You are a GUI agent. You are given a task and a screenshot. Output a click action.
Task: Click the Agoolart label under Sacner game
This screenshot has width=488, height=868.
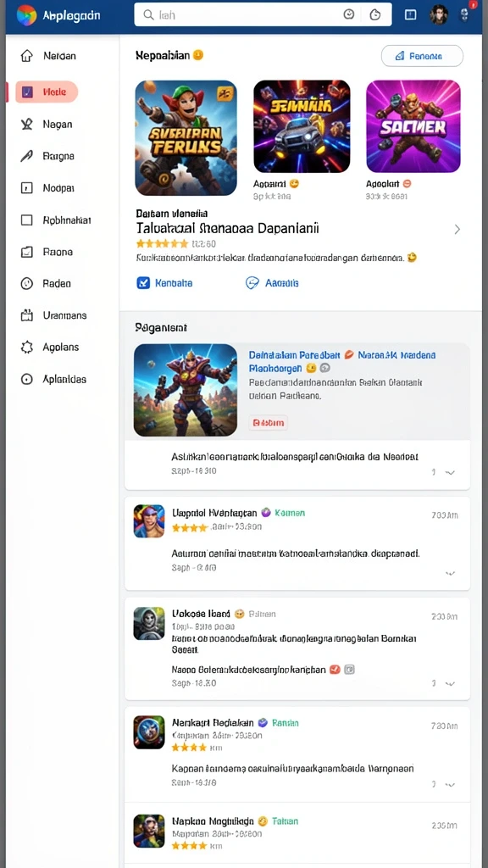(x=382, y=183)
